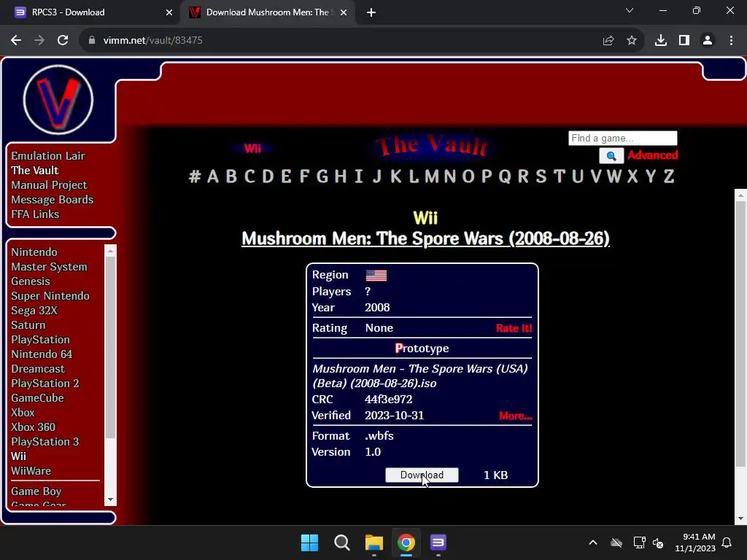Click Find a game search field

623,138
